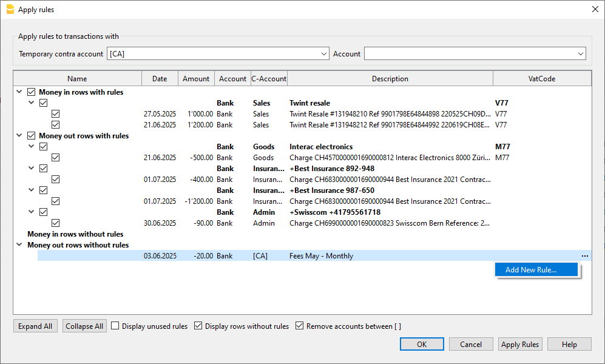This screenshot has width=605, height=364.
Task: Toggle Remove accounts between brackets checkbox
Action: click(299, 326)
